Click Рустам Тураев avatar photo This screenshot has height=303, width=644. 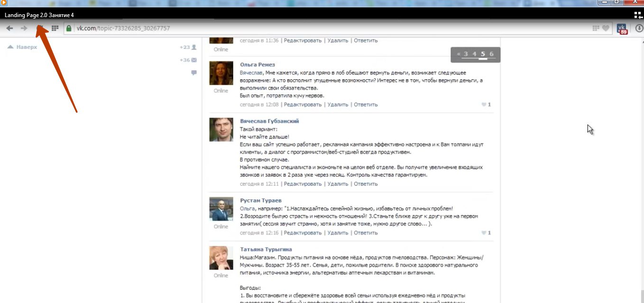click(x=221, y=209)
